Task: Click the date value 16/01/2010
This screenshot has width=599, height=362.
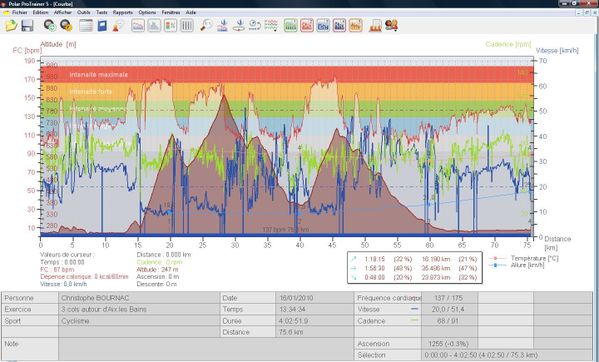Action: [296, 298]
